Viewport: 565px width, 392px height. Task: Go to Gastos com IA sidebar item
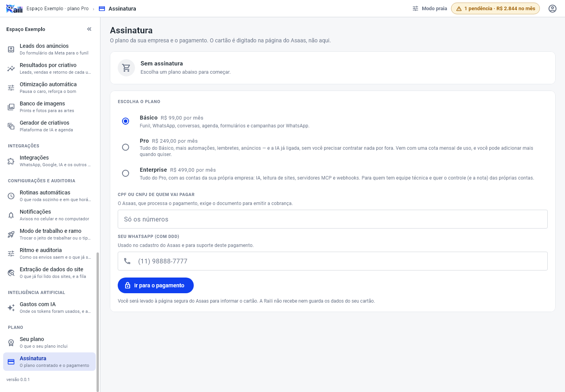click(x=49, y=307)
